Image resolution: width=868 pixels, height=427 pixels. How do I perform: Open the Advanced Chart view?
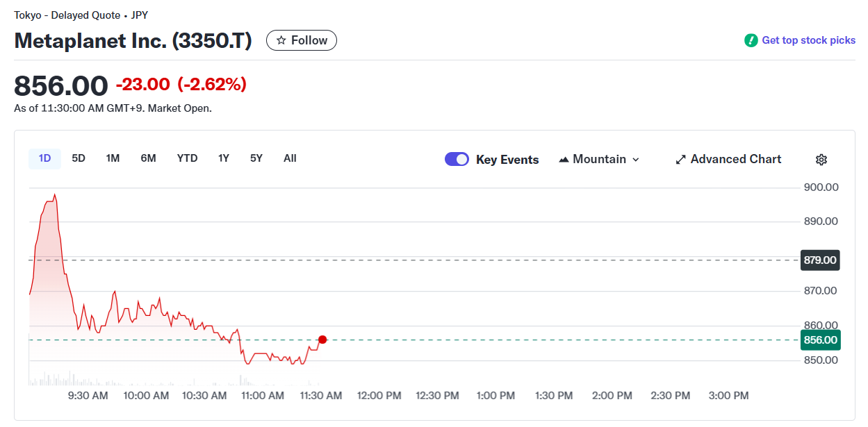coord(735,160)
